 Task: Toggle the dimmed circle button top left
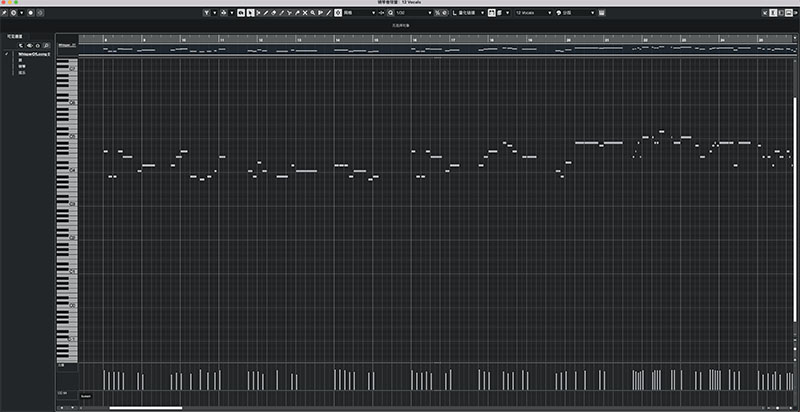pos(40,13)
